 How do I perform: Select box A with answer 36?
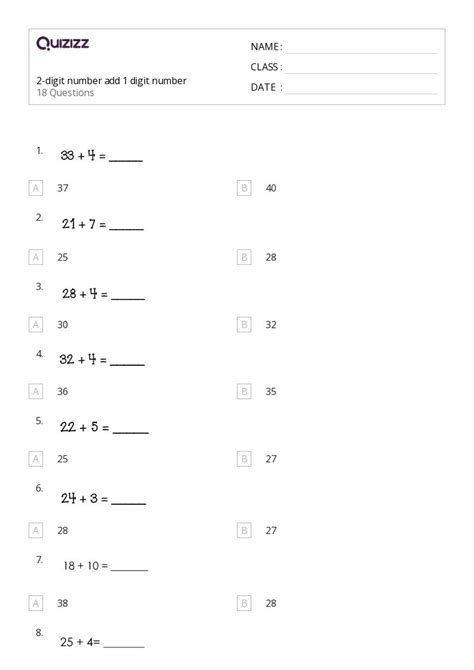36,391
